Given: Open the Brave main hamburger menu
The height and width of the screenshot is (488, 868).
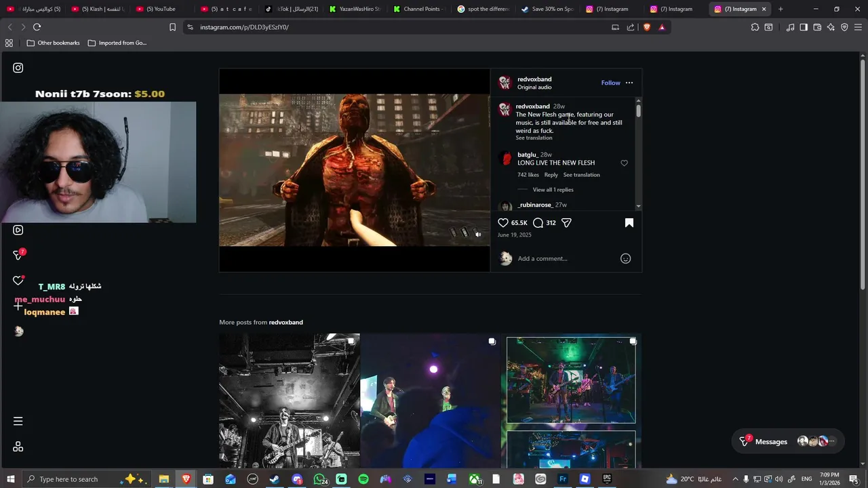Looking at the screenshot, I should 858,27.
